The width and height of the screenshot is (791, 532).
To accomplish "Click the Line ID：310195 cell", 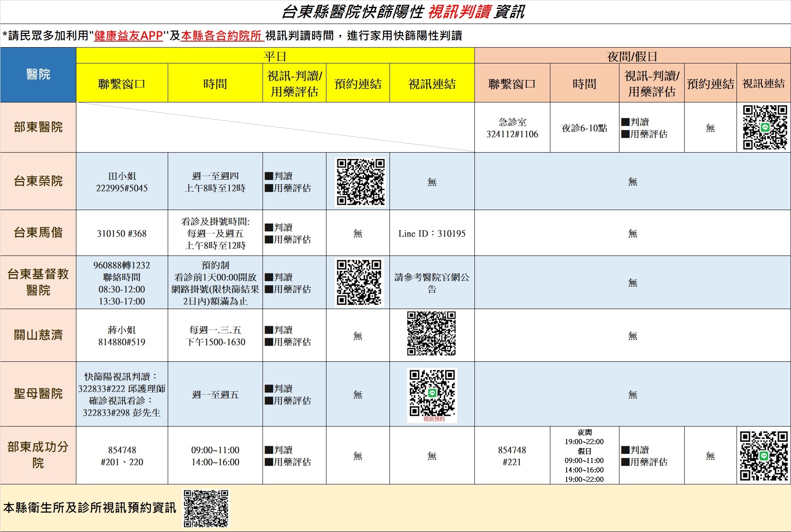I will click(432, 233).
